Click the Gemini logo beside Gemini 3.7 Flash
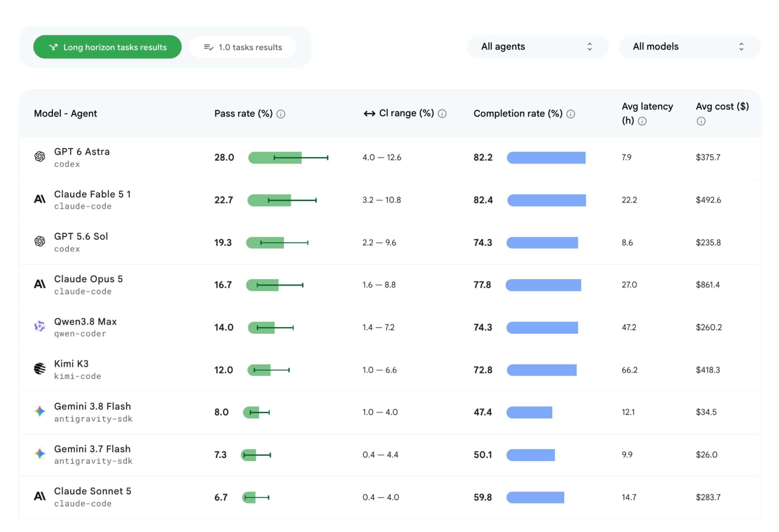The width and height of the screenshot is (779, 532). pos(40,454)
